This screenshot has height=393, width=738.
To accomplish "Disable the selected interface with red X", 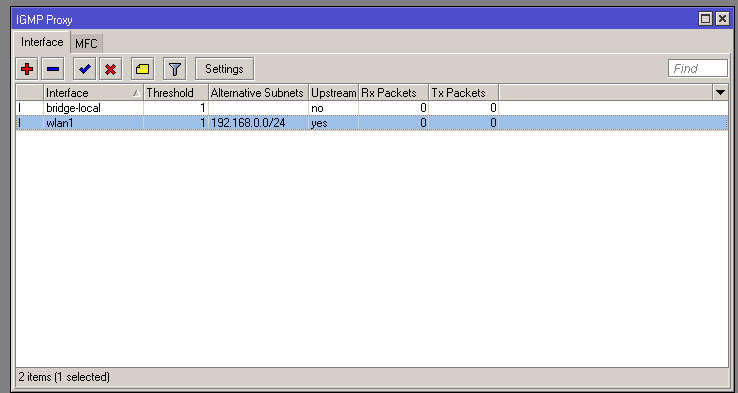I will pyautogui.click(x=111, y=69).
